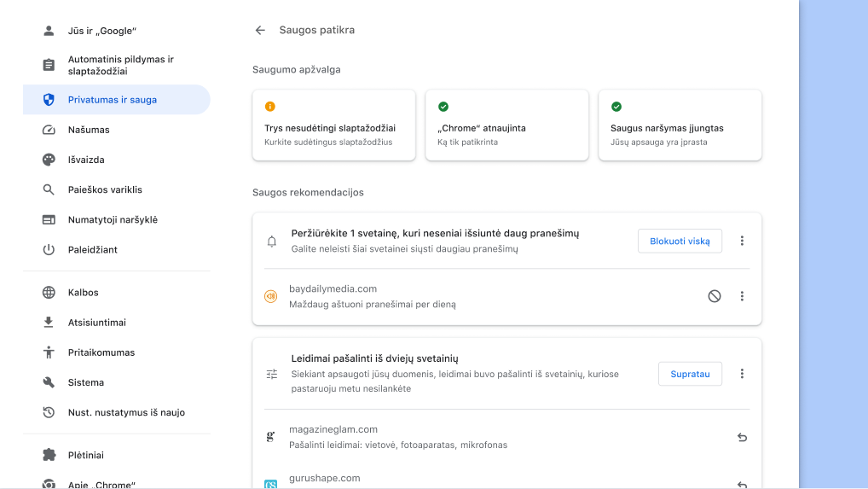Click the magazineglam.com site name
Viewport: 868px width, 489px height.
pyautogui.click(x=333, y=429)
